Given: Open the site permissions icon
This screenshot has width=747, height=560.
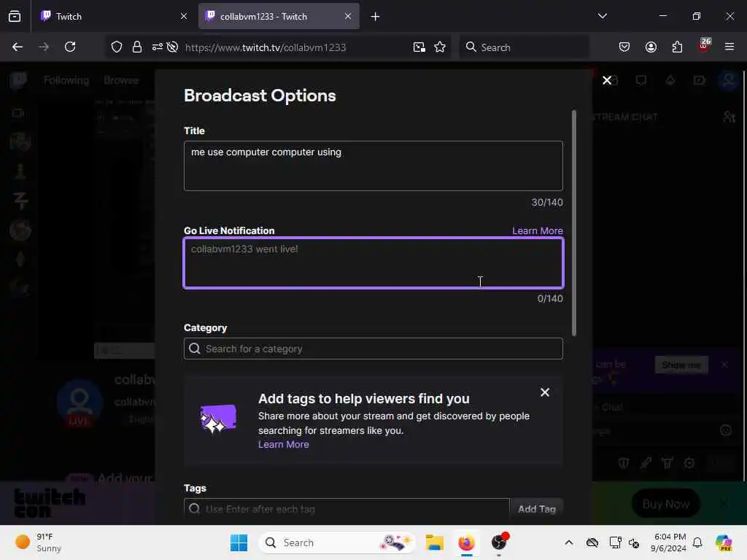Looking at the screenshot, I should click(x=158, y=47).
